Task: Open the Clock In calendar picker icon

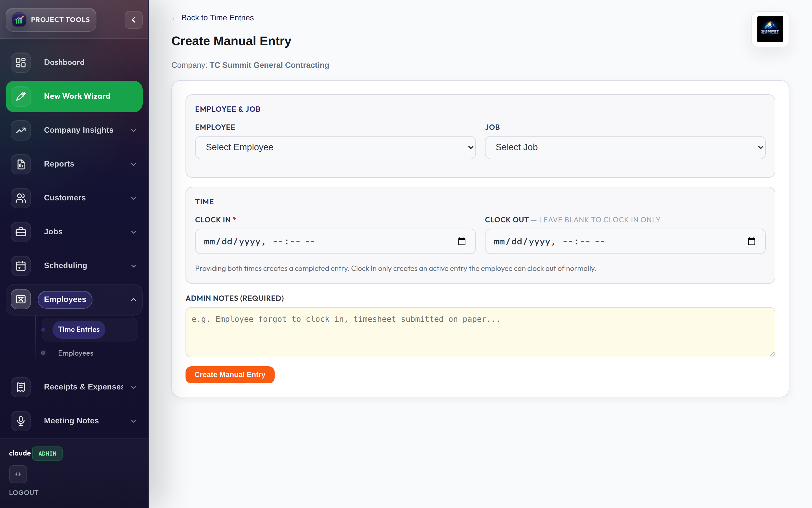Action: (462, 241)
